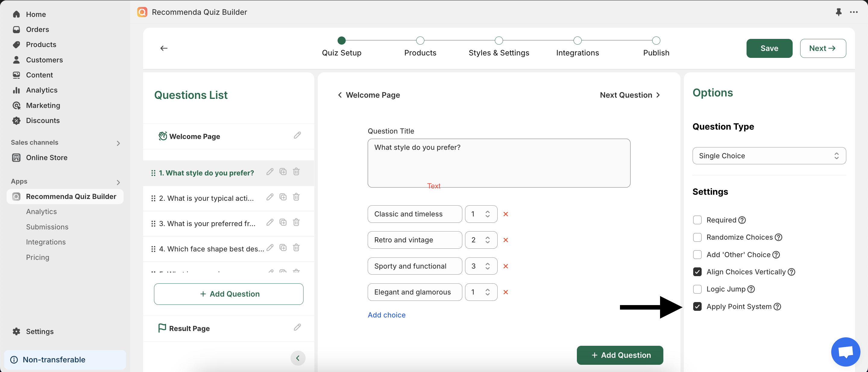Enable the Required setting
This screenshot has width=868, height=372.
click(x=697, y=220)
